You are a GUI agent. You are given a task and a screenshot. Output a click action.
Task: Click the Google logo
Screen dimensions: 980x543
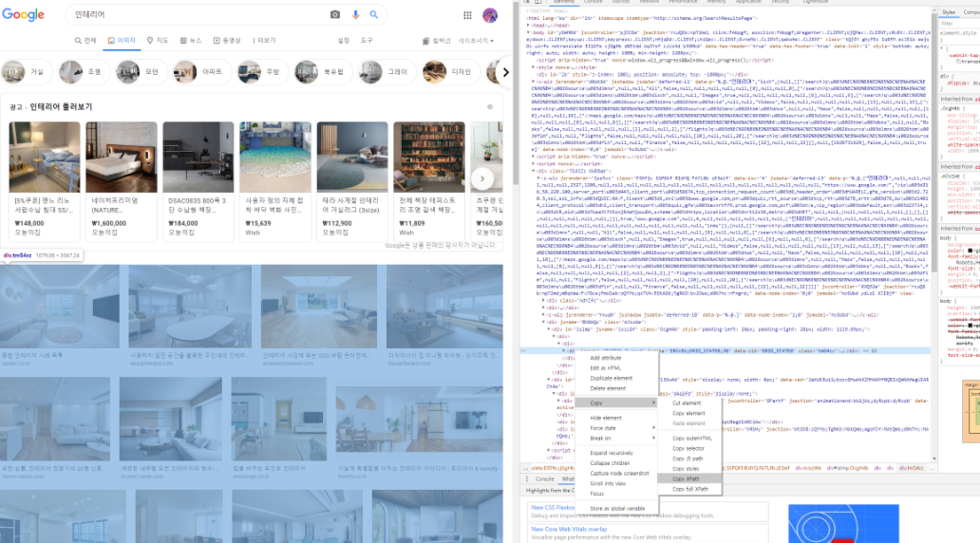click(x=23, y=14)
